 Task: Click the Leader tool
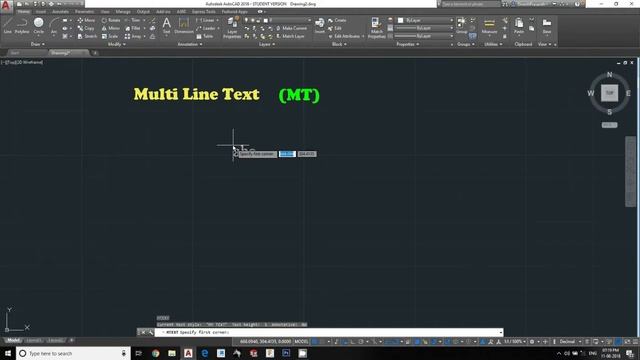pyautogui.click(x=206, y=28)
